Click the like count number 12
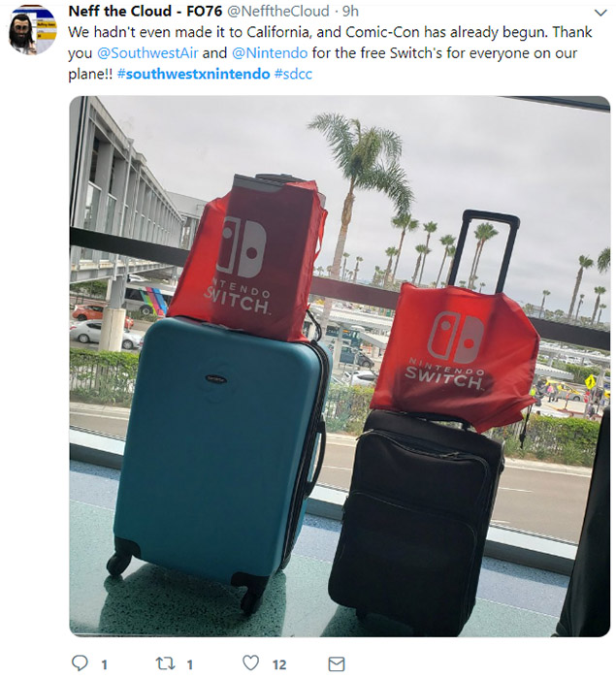Screen dimensions: 616x679 (279, 664)
